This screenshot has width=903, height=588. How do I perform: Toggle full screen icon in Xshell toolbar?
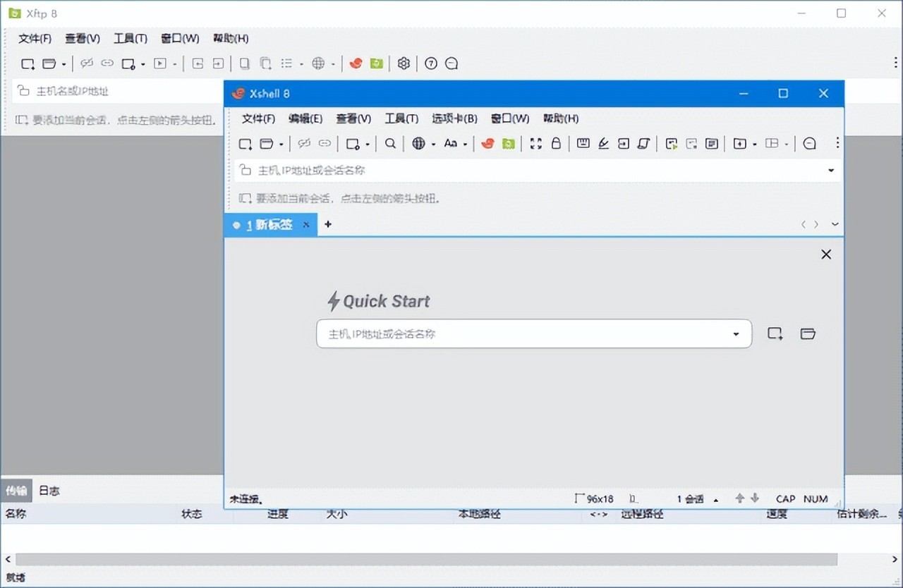(535, 144)
